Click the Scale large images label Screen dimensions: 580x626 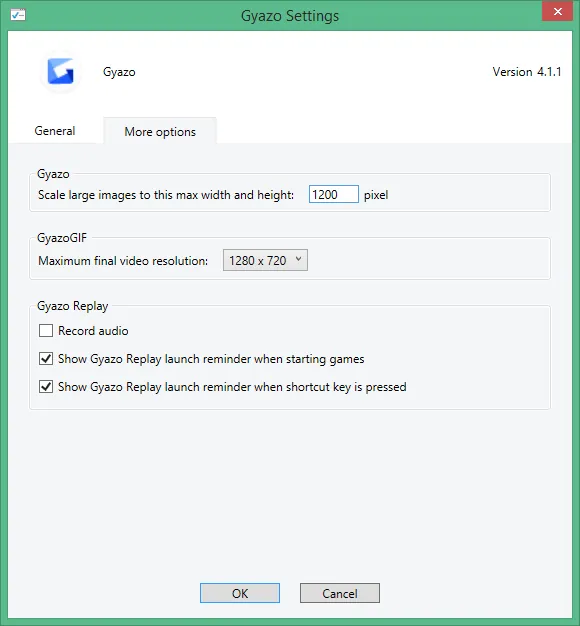tap(166, 195)
